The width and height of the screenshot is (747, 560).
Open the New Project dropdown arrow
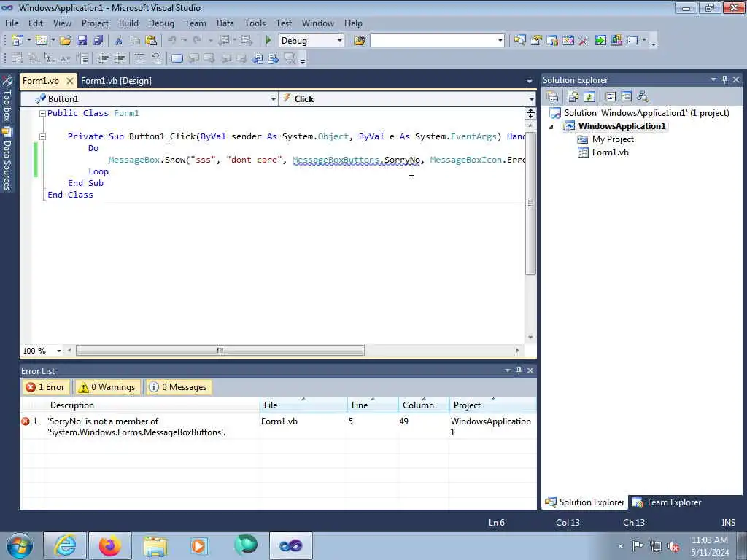click(29, 41)
